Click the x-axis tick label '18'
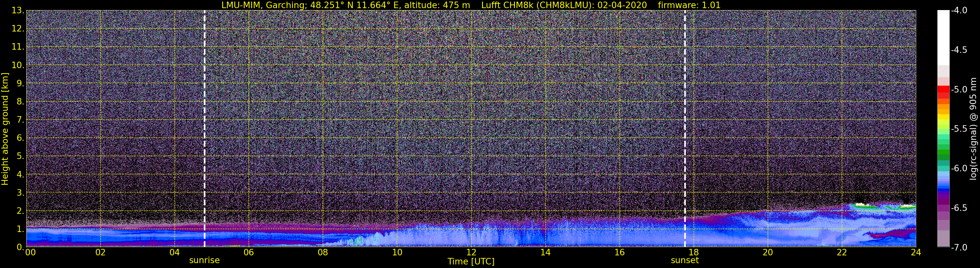The height and width of the screenshot is (268, 980). (694, 252)
